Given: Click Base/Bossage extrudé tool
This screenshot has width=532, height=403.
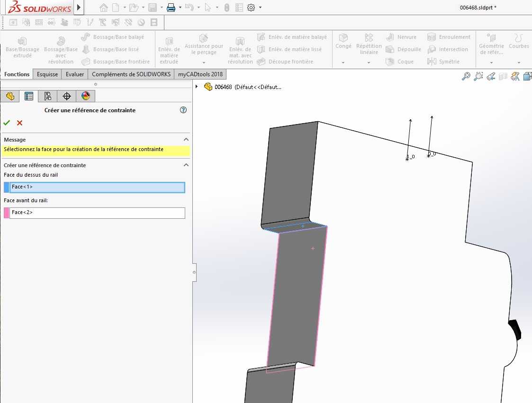Looking at the screenshot, I should click(22, 47).
